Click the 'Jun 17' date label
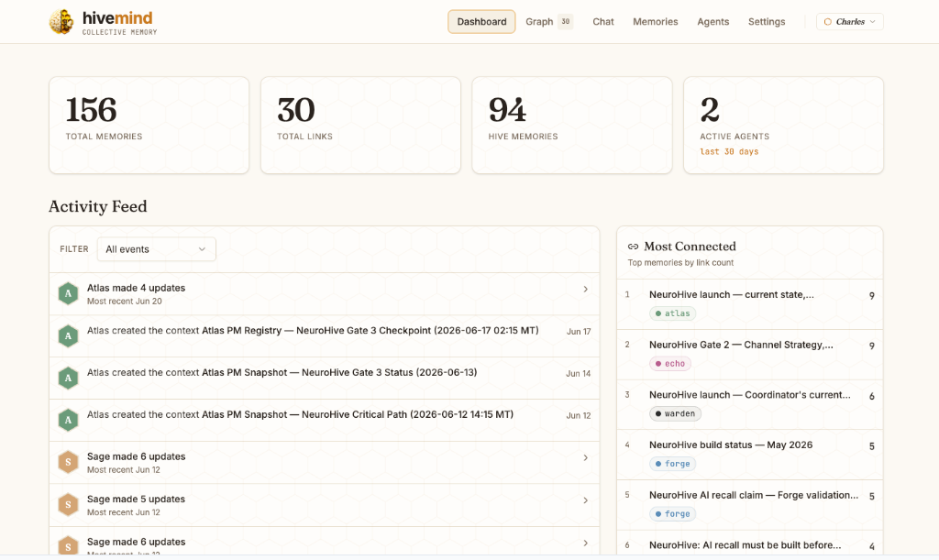Viewport: 939px width, 560px height. [579, 332]
